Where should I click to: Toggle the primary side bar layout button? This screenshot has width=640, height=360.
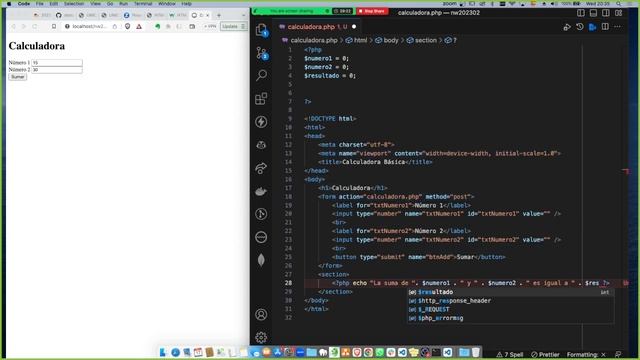[x=581, y=13]
